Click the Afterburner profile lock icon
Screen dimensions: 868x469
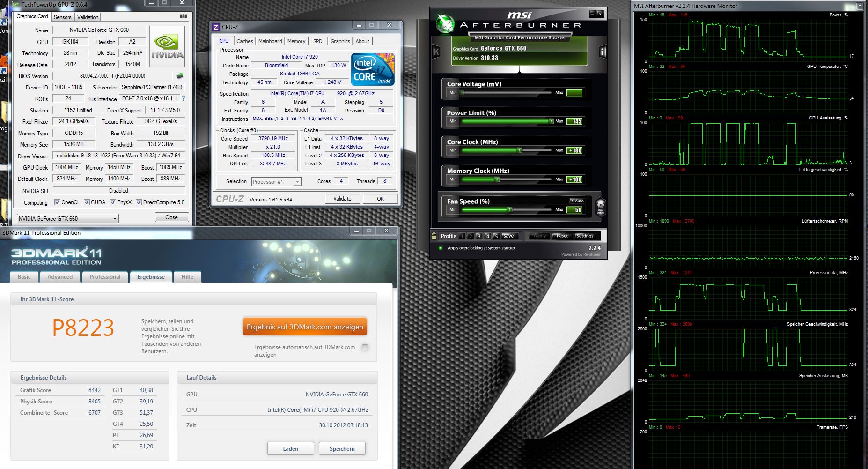(434, 236)
